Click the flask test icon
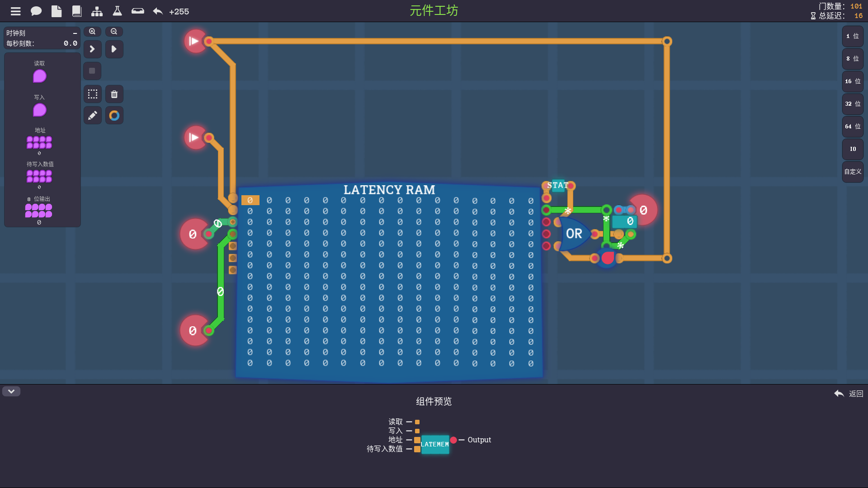Viewport: 868px width, 488px height. tap(117, 11)
